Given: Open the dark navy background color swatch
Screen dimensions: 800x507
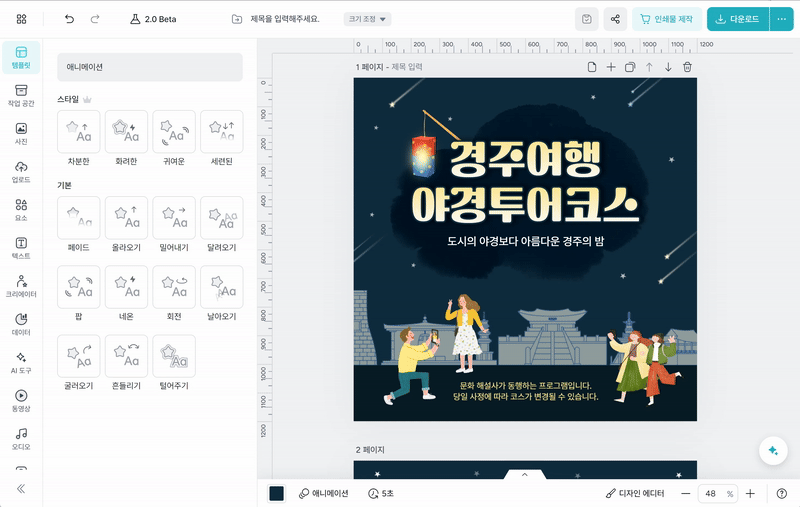Looking at the screenshot, I should (x=277, y=493).
